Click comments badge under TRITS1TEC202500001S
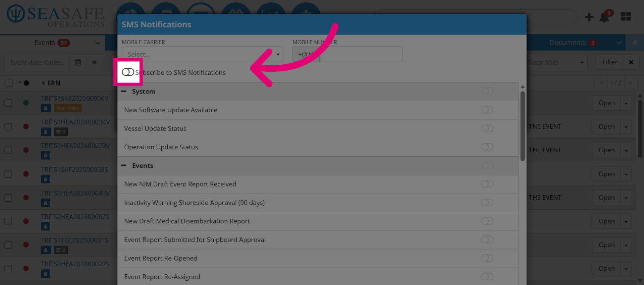Viewport: 644px width, 285px height. pos(61,250)
